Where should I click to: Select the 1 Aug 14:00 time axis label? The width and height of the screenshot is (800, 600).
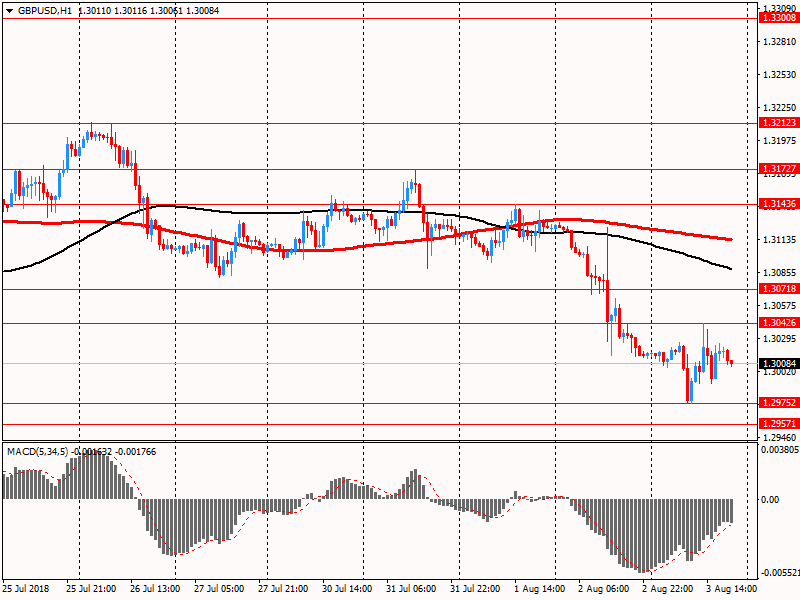539,589
